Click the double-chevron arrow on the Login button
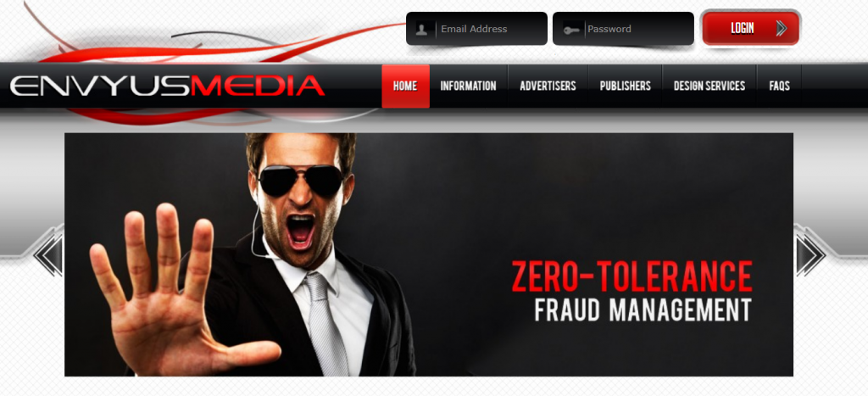868x396 pixels. point(781,28)
